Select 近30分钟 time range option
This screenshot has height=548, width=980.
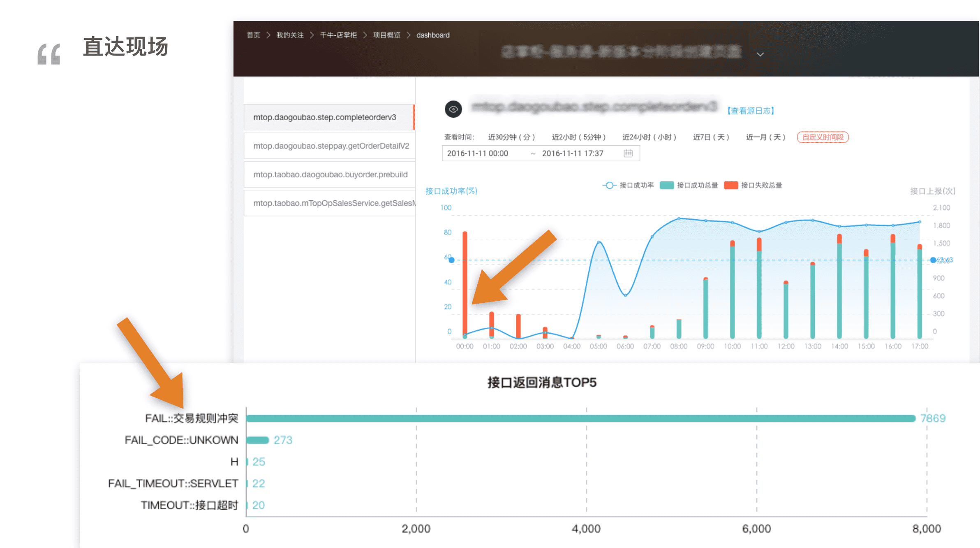(511, 137)
